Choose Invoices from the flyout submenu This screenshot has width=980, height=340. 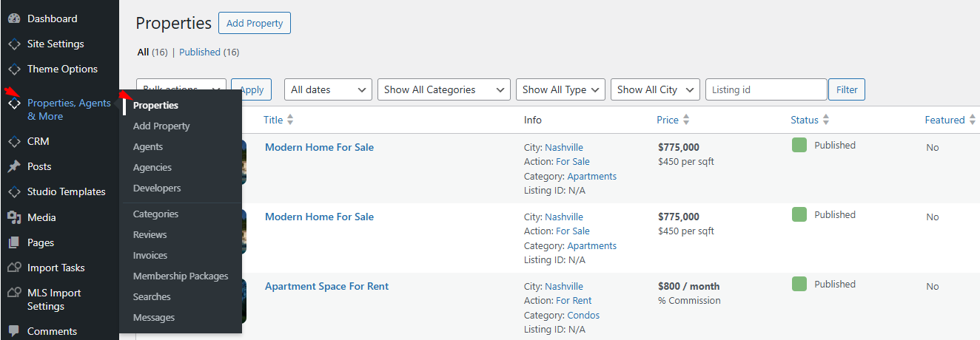click(150, 256)
